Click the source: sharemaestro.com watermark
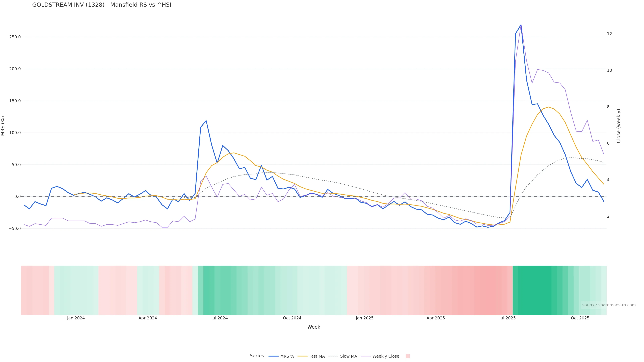644x362 pixels. pos(608,305)
